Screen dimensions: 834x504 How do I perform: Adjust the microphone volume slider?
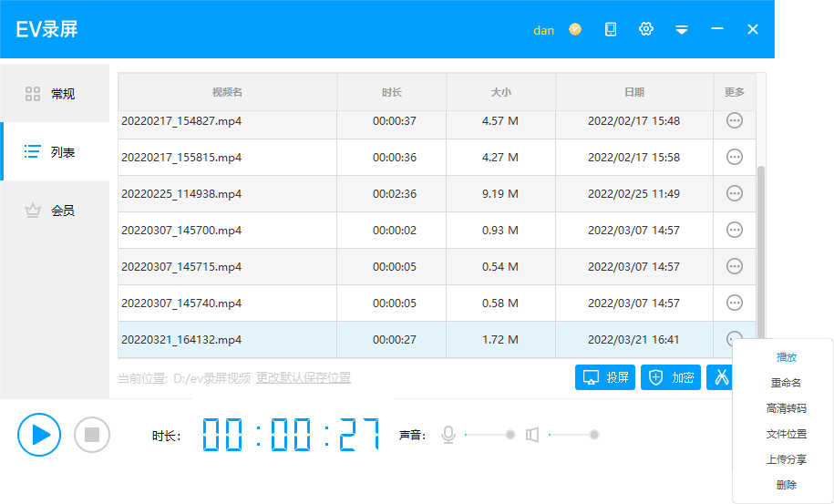(x=488, y=435)
